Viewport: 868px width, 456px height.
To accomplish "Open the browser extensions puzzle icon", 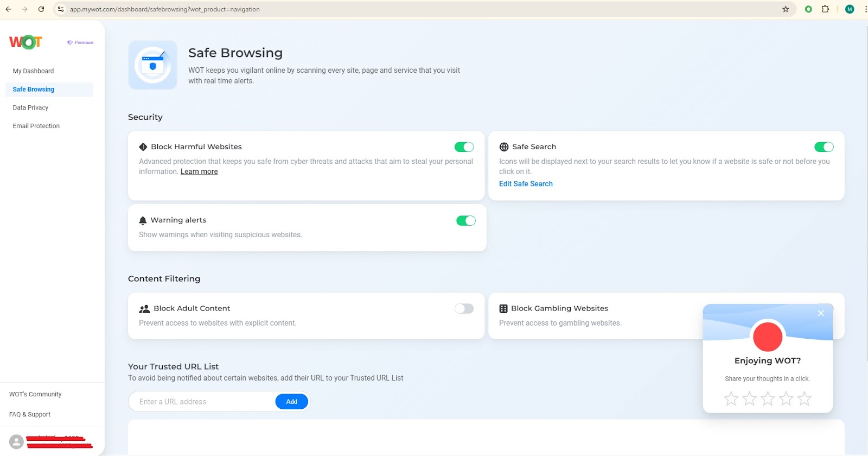I will [825, 9].
